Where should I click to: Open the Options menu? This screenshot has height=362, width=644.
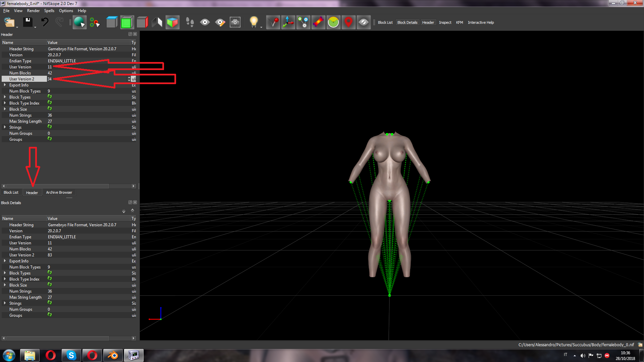tap(66, 11)
